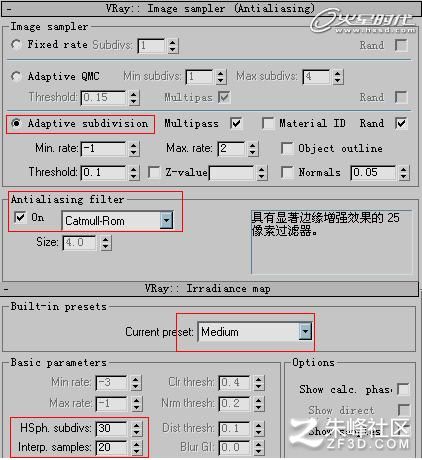Screen dimensions: 422x460
Task: Click the Irradiance Min rate -3 field
Action: [x=111, y=383]
